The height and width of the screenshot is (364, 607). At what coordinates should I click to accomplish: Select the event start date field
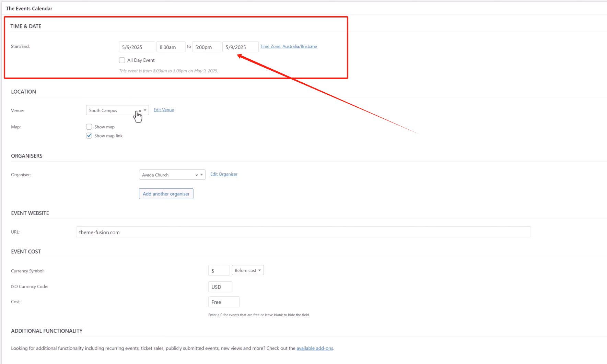click(137, 47)
